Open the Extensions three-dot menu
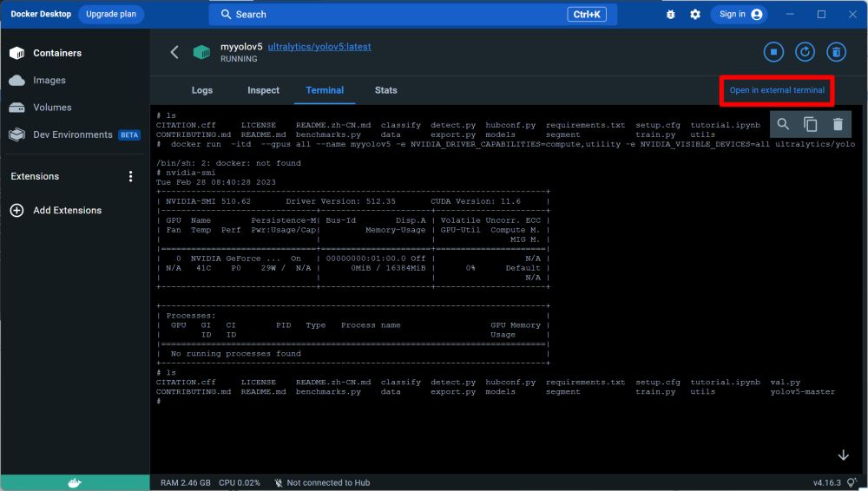Viewport: 868px width, 491px height. [131, 176]
